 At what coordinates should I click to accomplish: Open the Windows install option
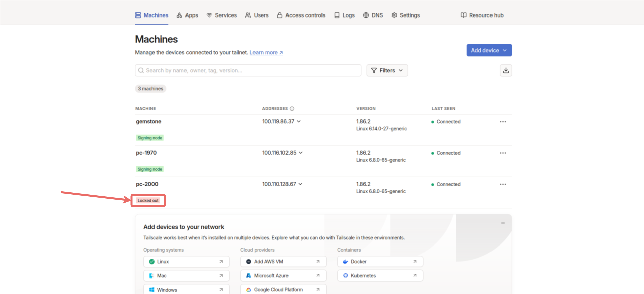[186, 290]
